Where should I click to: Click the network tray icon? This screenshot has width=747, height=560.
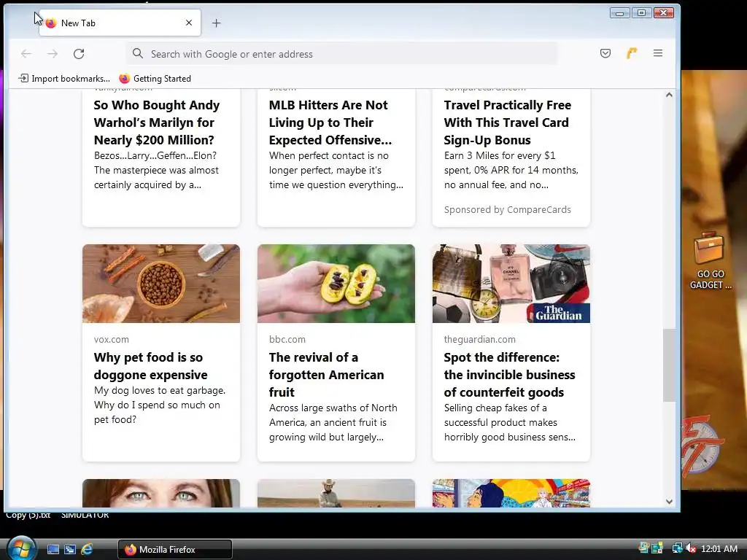[676, 548]
